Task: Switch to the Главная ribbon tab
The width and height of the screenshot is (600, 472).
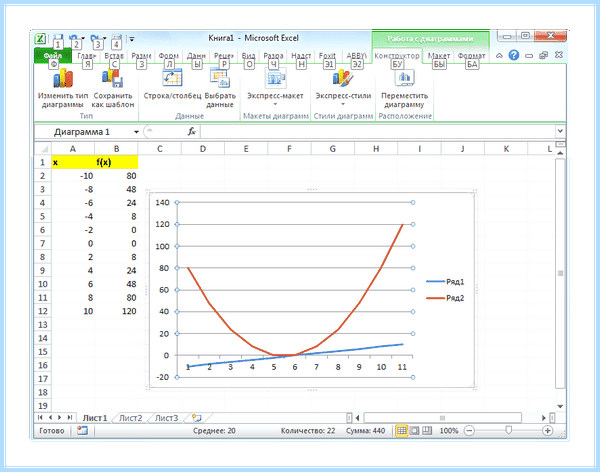Action: [86, 56]
